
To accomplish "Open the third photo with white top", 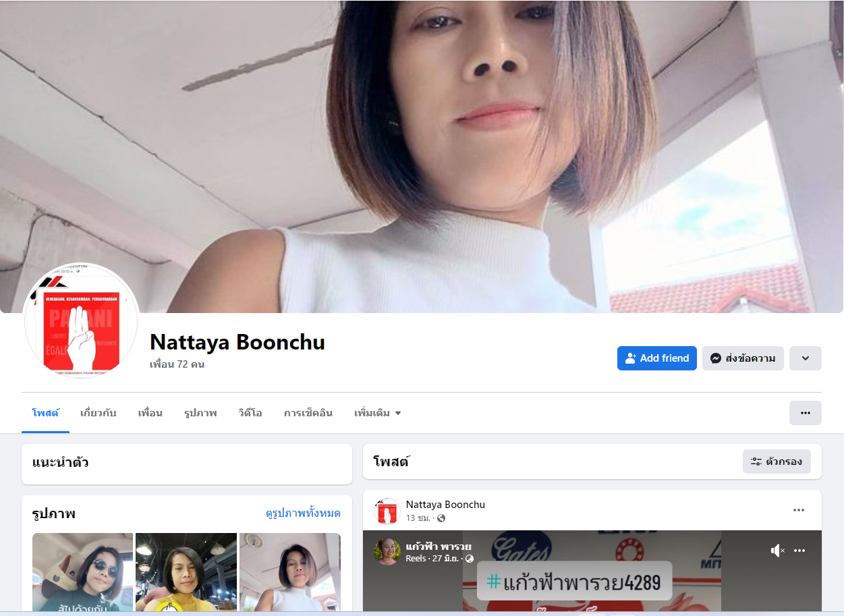I will (x=290, y=572).
